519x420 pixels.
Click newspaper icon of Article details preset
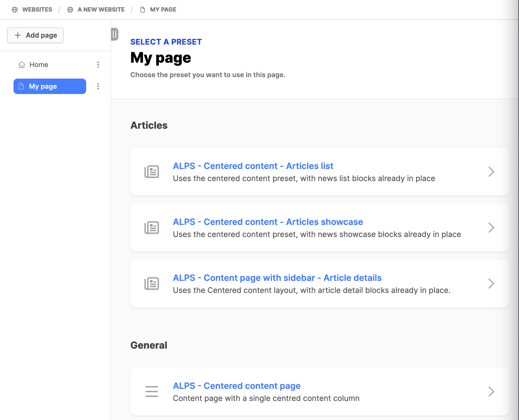tap(152, 284)
